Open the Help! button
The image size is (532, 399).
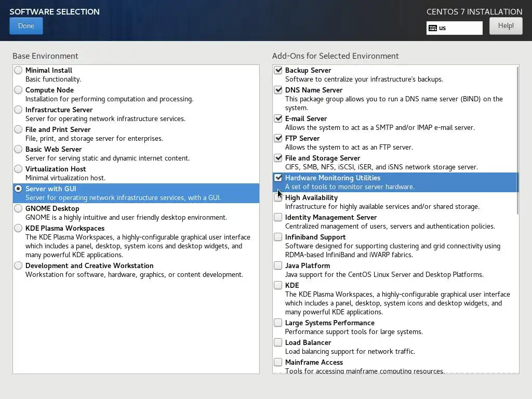click(506, 26)
